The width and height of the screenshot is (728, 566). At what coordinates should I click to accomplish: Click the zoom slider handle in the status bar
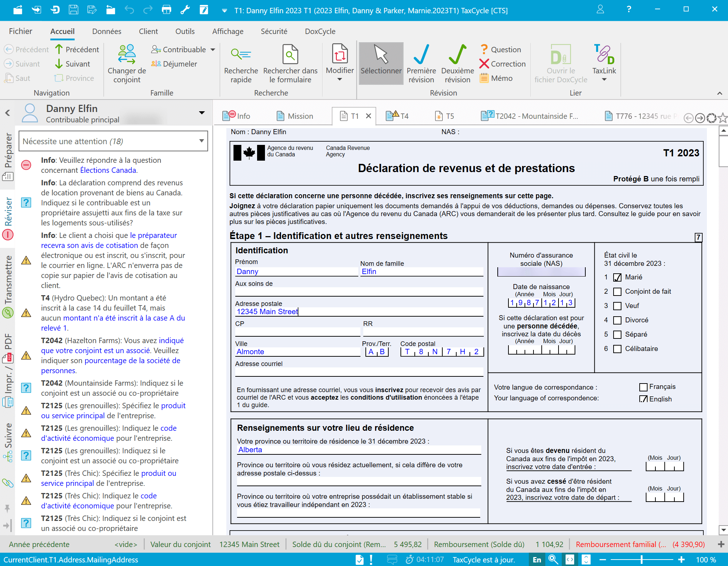pyautogui.click(x=642, y=560)
